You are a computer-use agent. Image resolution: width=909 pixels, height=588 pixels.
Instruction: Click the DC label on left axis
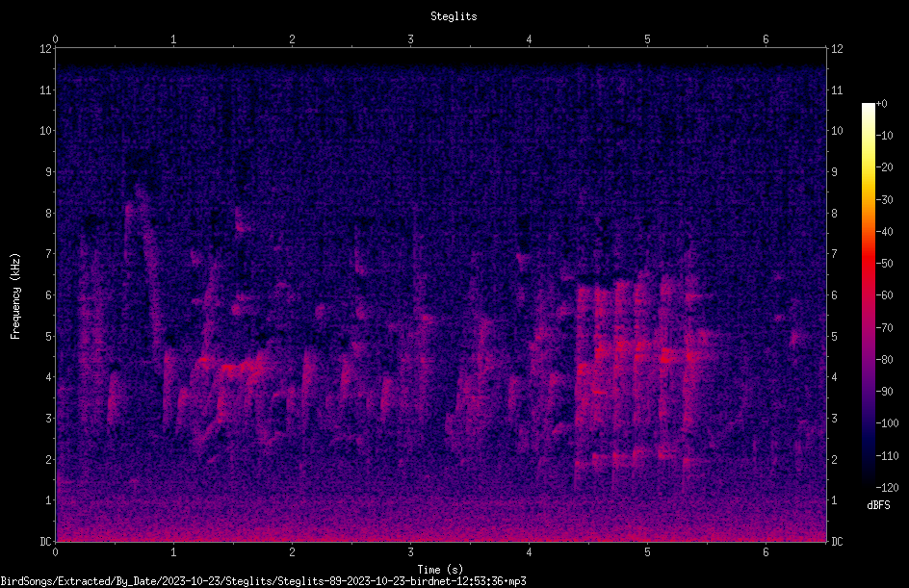click(x=46, y=541)
